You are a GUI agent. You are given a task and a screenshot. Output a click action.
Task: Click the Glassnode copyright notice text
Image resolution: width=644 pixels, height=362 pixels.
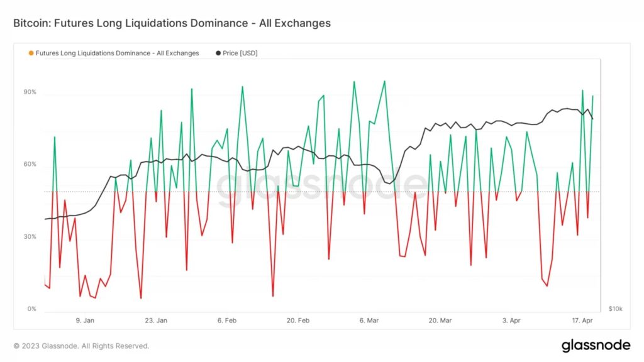81,346
